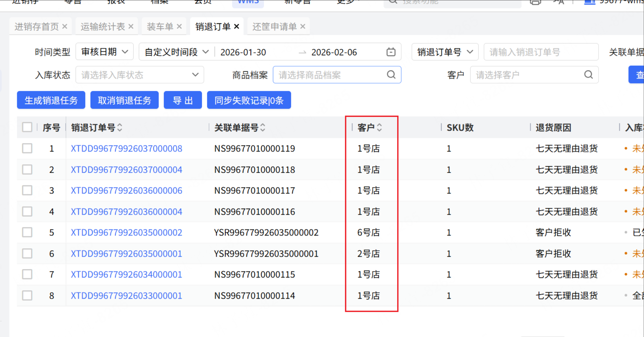Check the box for row 6

point(27,253)
